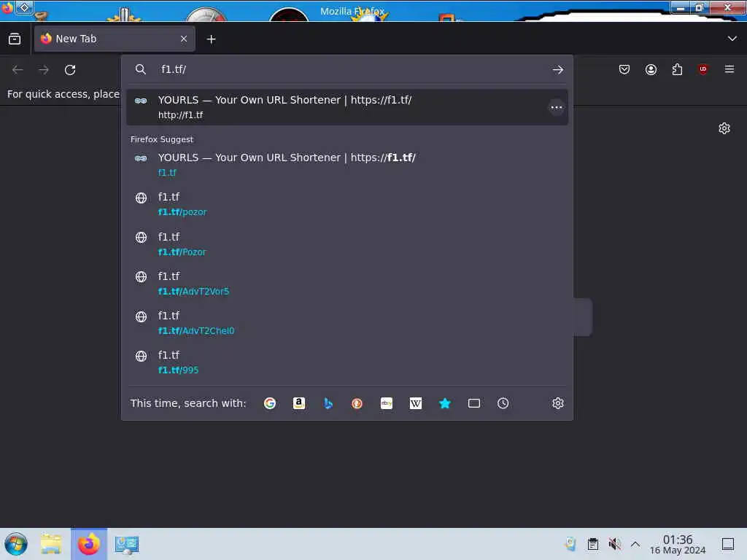
Task: Search in bookmarks using star icon
Action: [x=444, y=403]
